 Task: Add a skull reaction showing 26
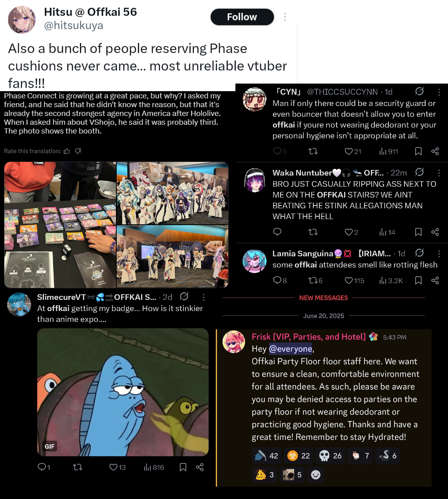pyautogui.click(x=331, y=456)
